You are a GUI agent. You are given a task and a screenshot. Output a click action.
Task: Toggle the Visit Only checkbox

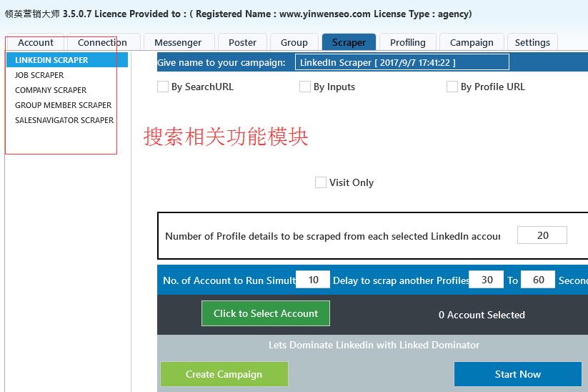point(321,182)
